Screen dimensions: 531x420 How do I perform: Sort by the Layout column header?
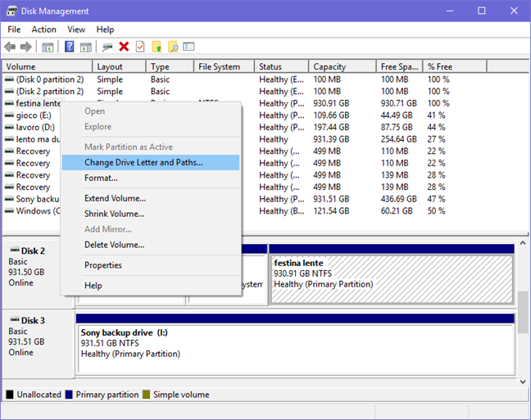(x=120, y=66)
